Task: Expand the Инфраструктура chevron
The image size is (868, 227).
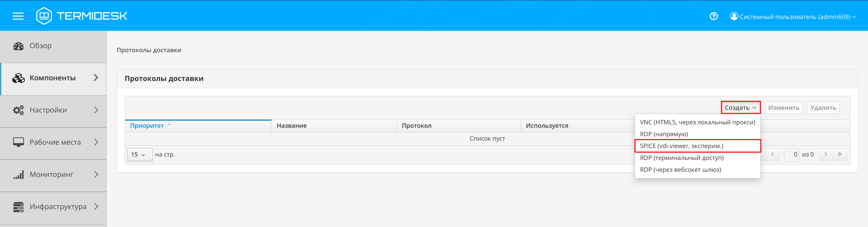Action: [96, 206]
